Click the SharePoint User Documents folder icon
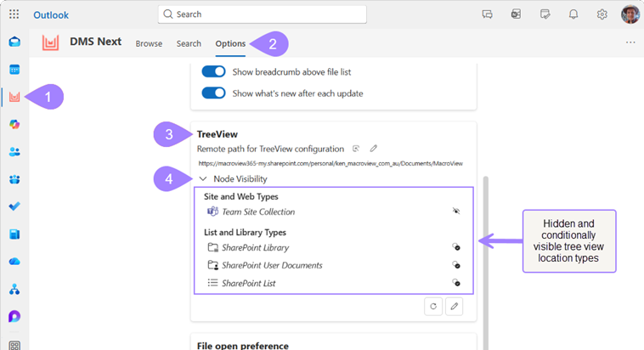The height and width of the screenshot is (350, 644). pos(212,265)
